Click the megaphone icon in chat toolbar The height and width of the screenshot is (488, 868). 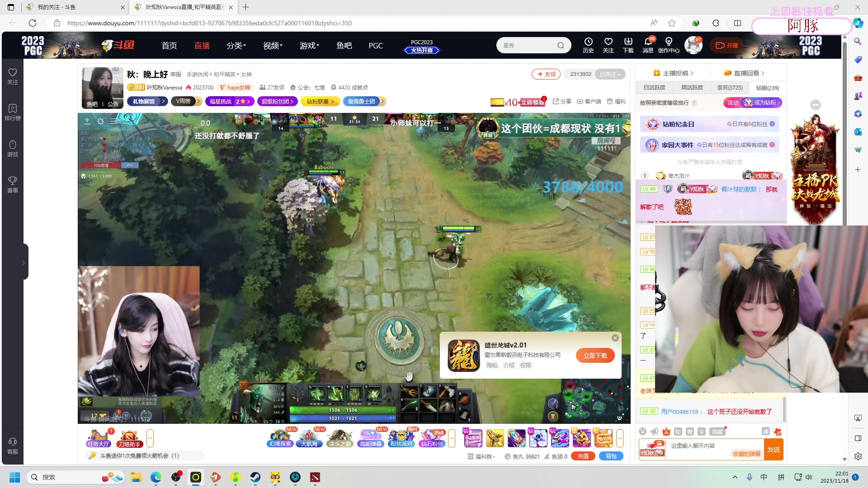654,432
